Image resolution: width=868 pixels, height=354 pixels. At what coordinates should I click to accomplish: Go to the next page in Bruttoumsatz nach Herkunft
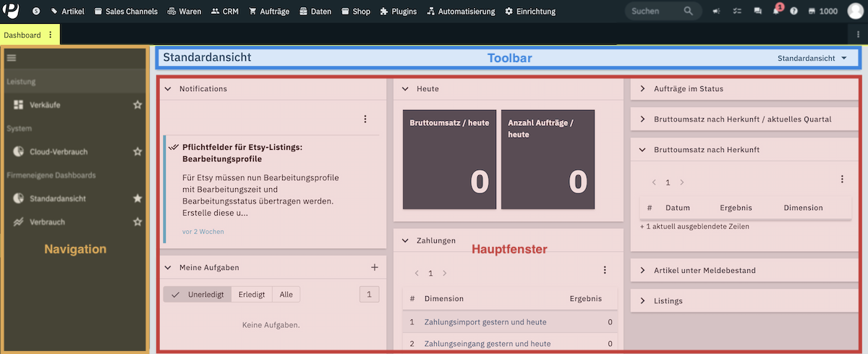(681, 182)
